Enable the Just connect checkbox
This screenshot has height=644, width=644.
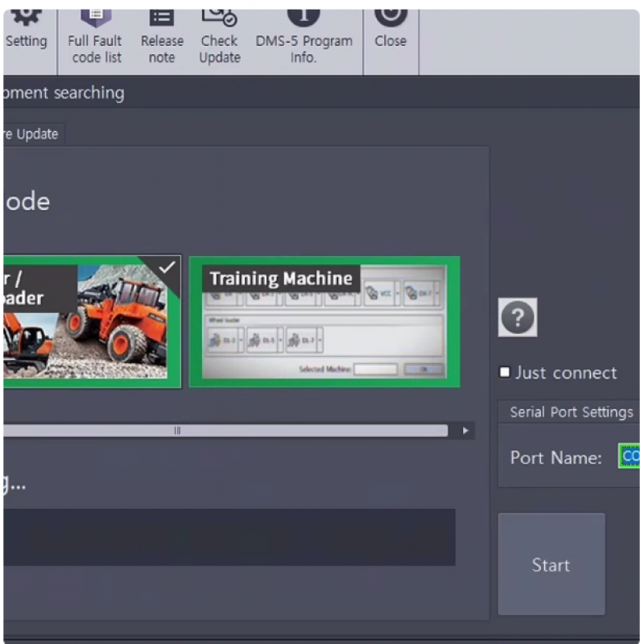click(504, 371)
